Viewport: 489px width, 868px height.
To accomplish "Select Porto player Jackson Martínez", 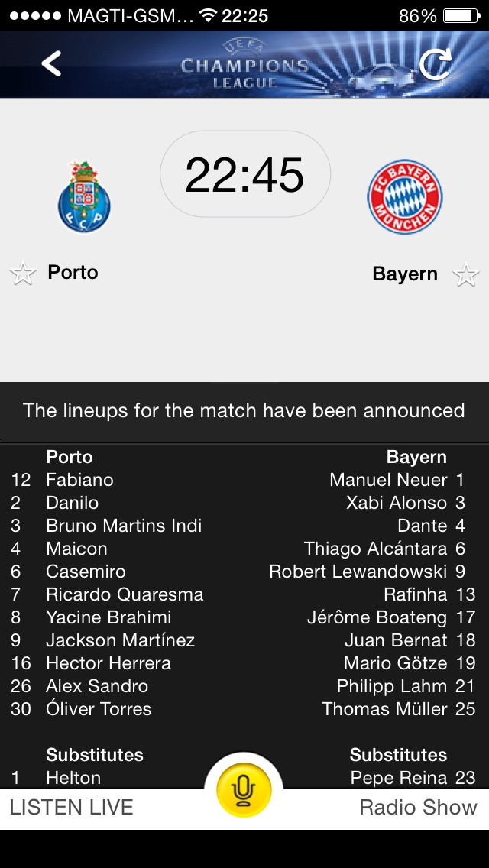I will [120, 640].
